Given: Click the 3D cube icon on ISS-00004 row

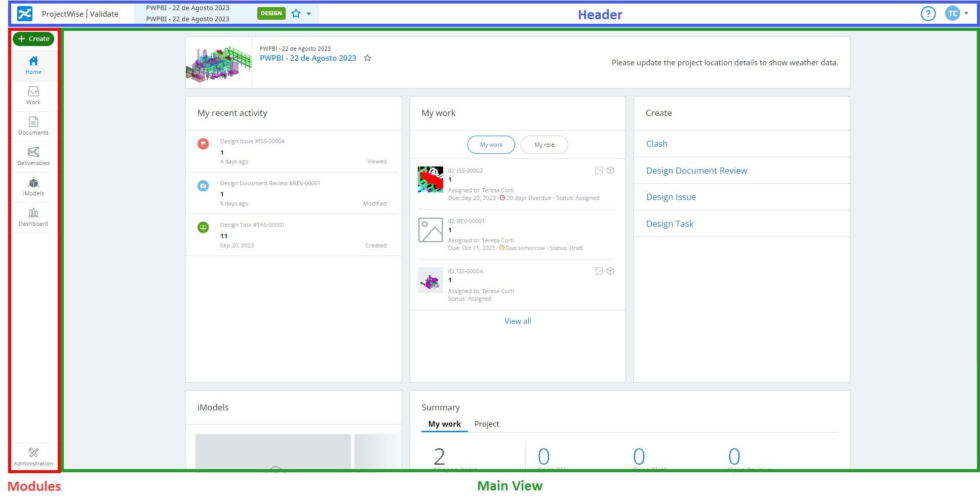Looking at the screenshot, I should (x=610, y=271).
